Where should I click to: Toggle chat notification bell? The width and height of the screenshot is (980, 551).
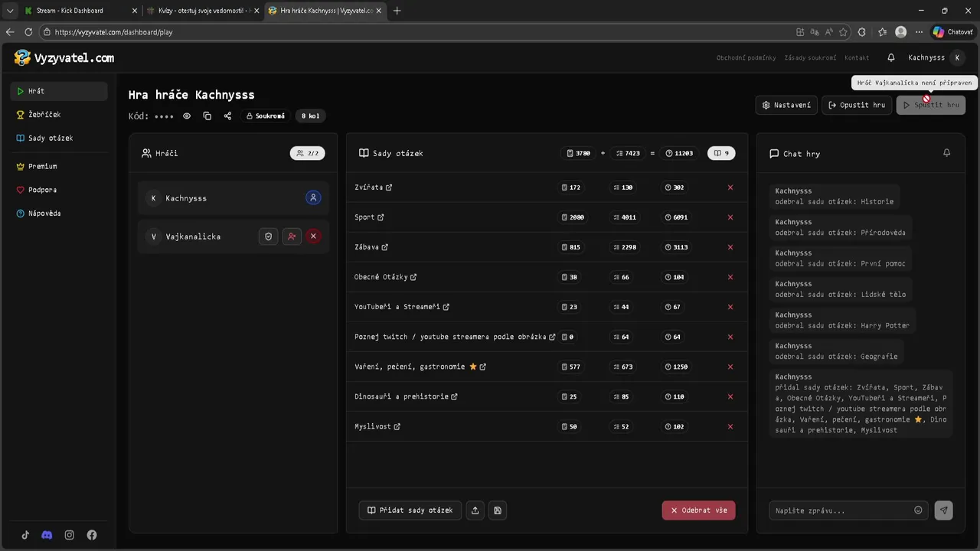[946, 153]
